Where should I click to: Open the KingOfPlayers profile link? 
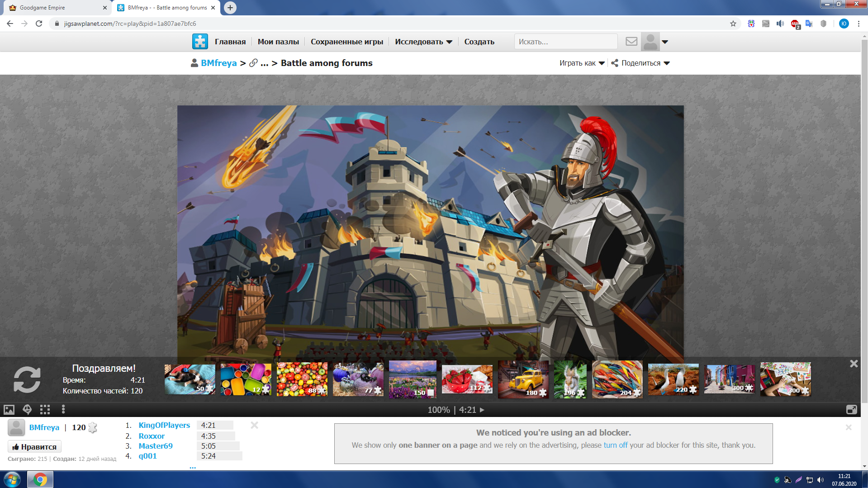click(164, 425)
